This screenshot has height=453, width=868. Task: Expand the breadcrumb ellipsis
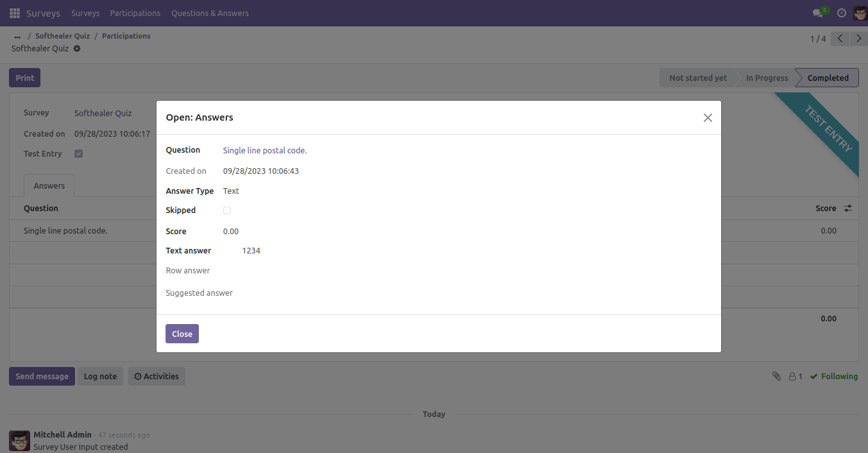tap(17, 37)
